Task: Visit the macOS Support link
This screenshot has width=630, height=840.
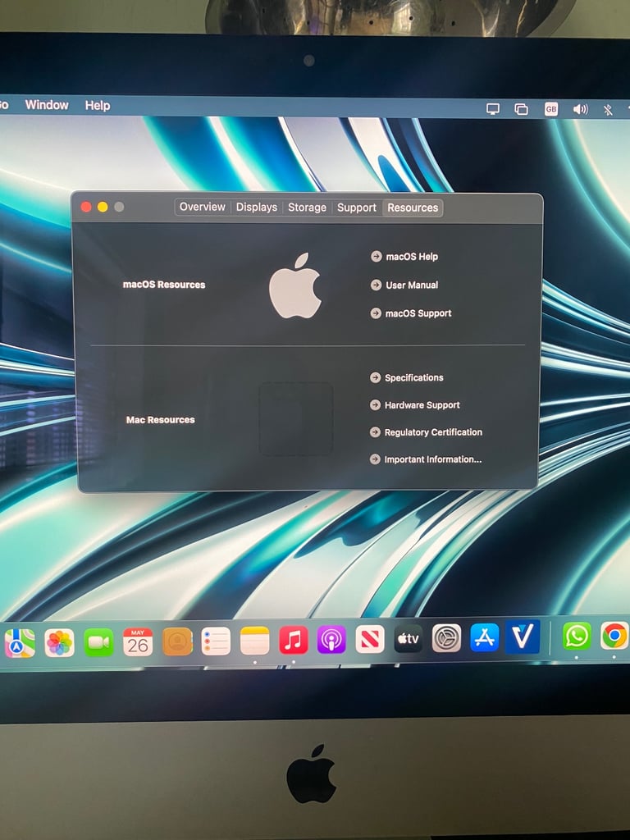Action: 418,313
